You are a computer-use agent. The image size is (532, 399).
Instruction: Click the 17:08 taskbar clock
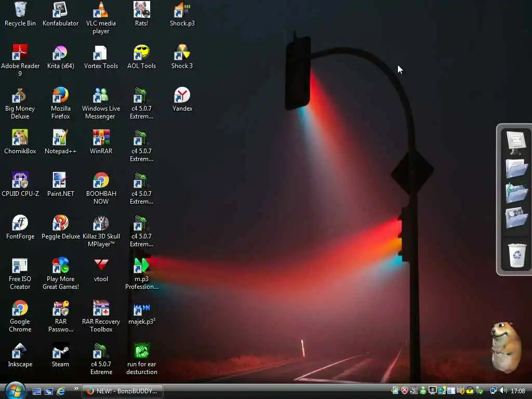pos(518,391)
